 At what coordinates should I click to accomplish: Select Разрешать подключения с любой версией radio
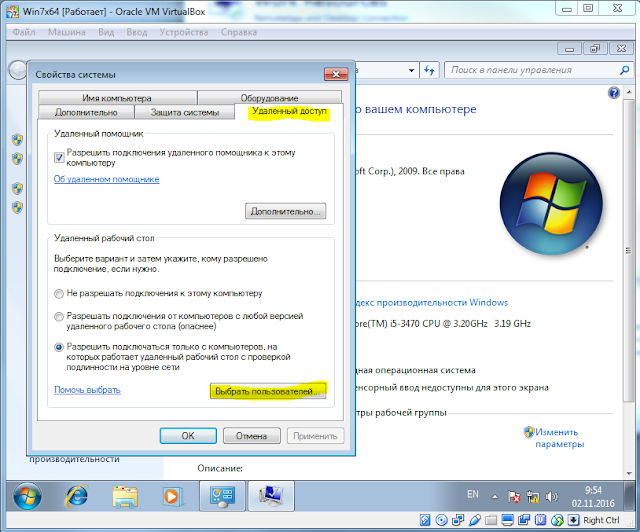pos(59,316)
